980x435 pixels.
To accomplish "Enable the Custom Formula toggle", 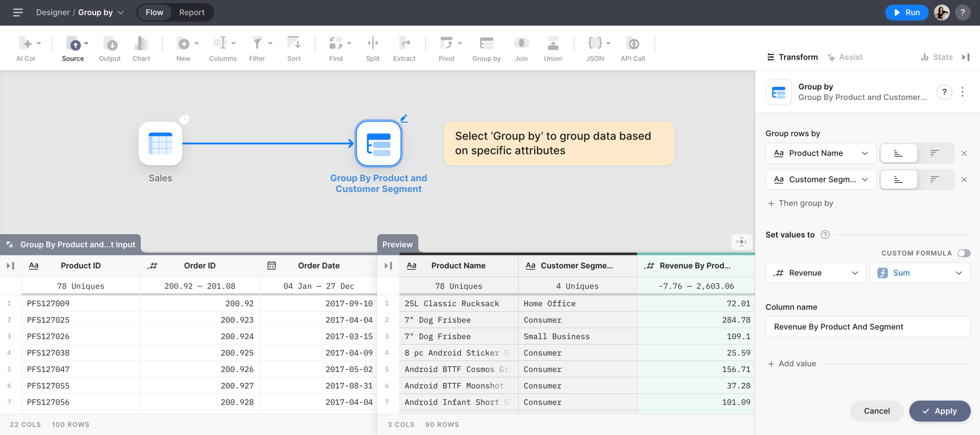I will pos(964,253).
